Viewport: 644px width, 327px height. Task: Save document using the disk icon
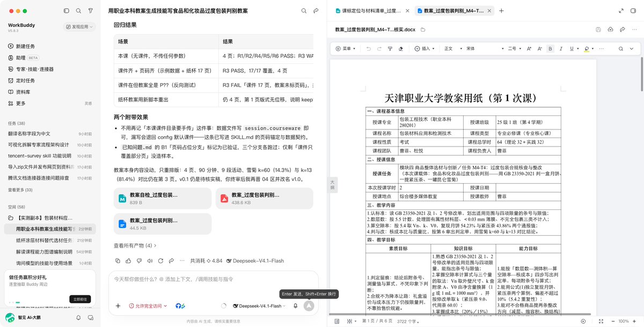coord(598,30)
